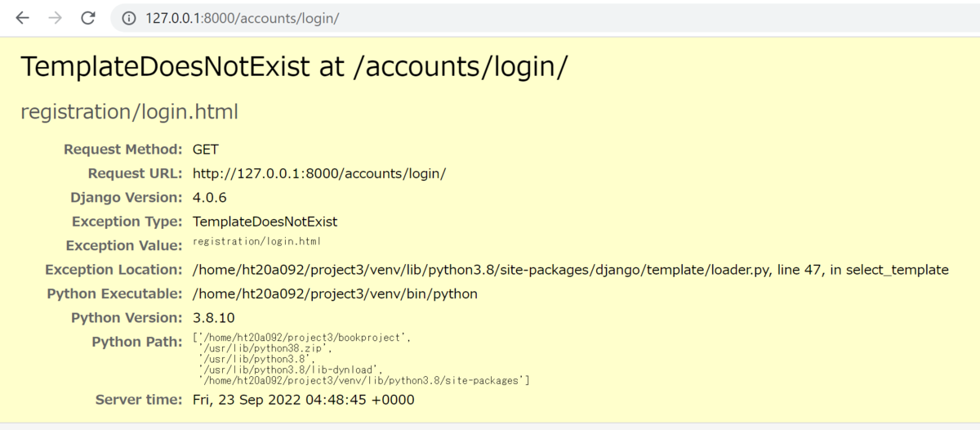Click the browser back arrow
This screenshot has height=430, width=980.
[22, 18]
